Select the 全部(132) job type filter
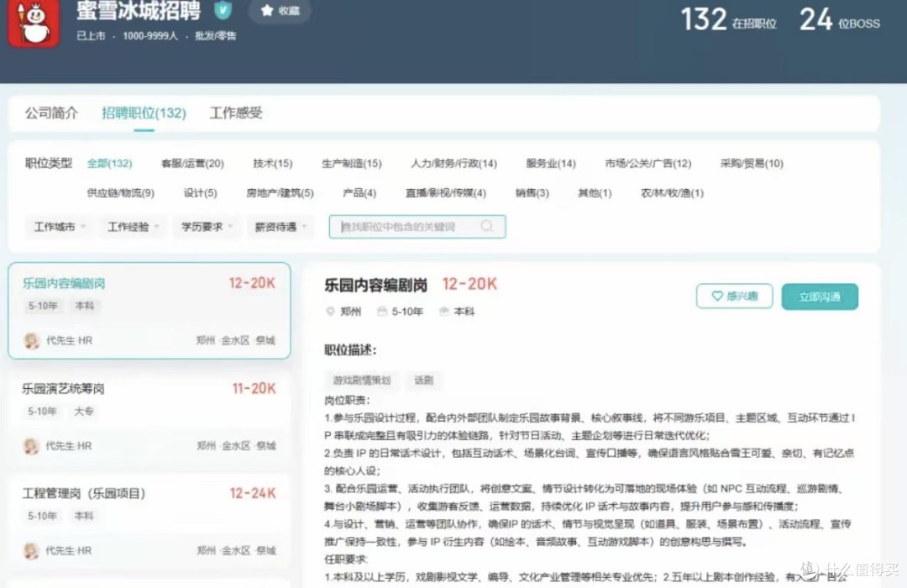The height and width of the screenshot is (588, 907). (109, 163)
